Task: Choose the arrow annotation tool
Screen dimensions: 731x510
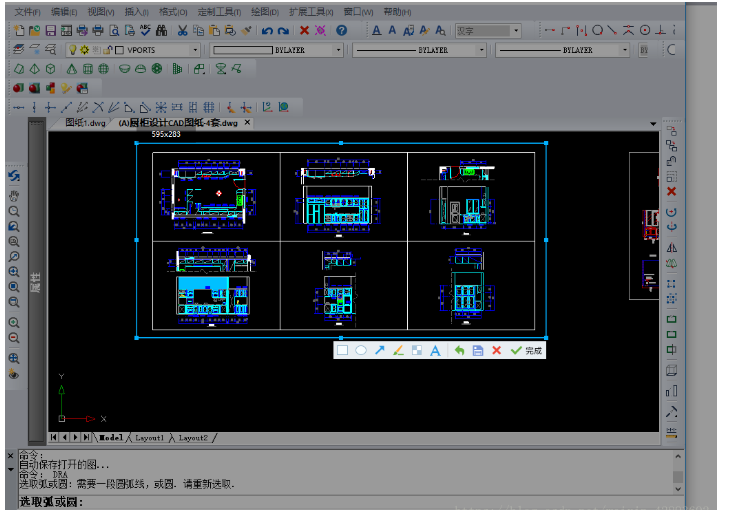Action: point(380,351)
